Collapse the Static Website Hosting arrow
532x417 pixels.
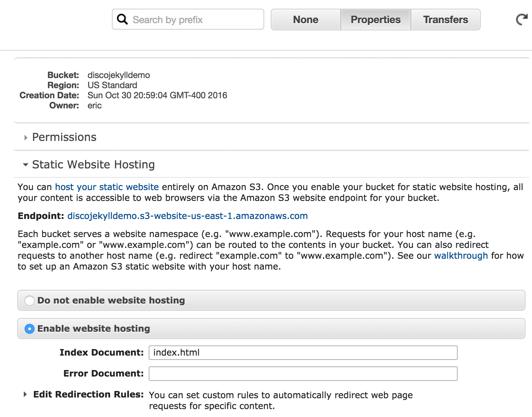[x=26, y=165]
